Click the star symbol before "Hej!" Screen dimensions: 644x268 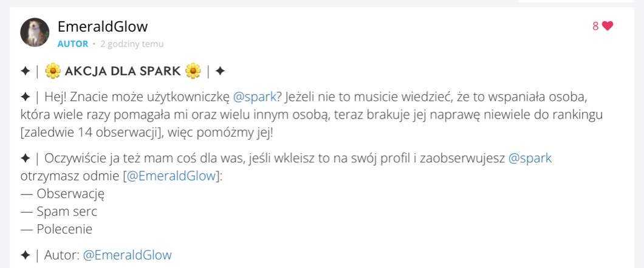click(26, 97)
